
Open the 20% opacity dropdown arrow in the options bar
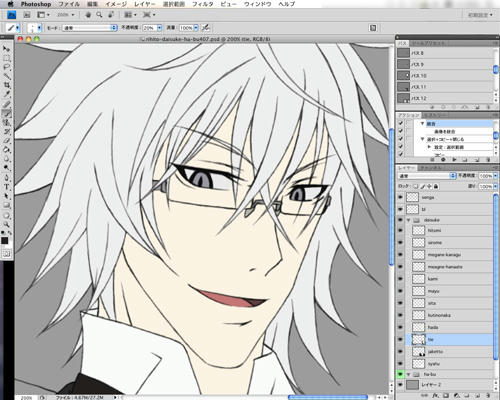pos(159,28)
